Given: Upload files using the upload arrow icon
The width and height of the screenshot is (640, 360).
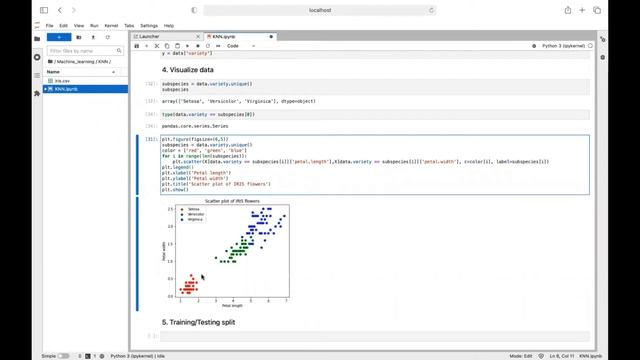Looking at the screenshot, I should click(93, 37).
